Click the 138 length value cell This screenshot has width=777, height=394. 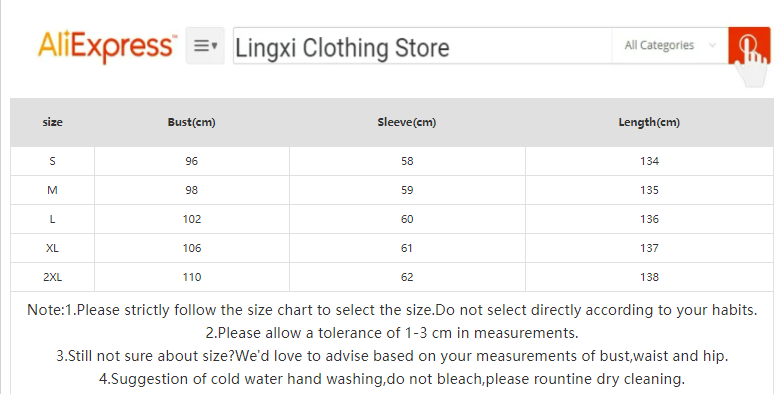(649, 277)
